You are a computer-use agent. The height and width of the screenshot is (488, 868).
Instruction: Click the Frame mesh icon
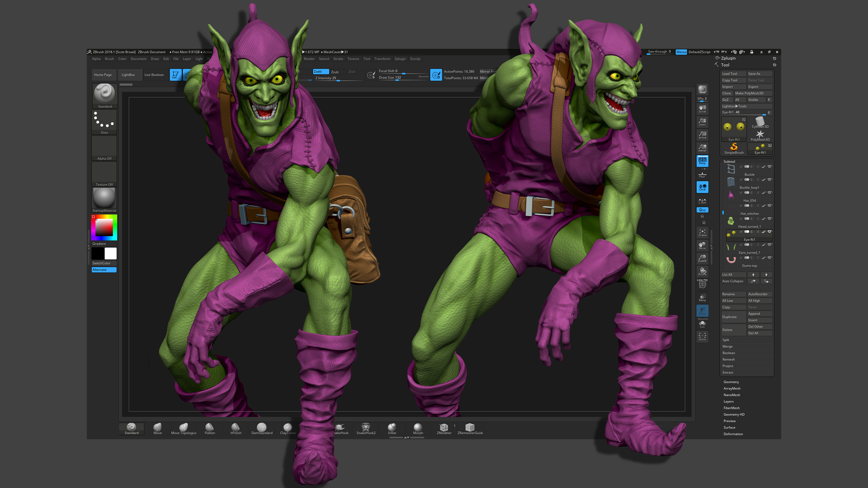point(702,232)
